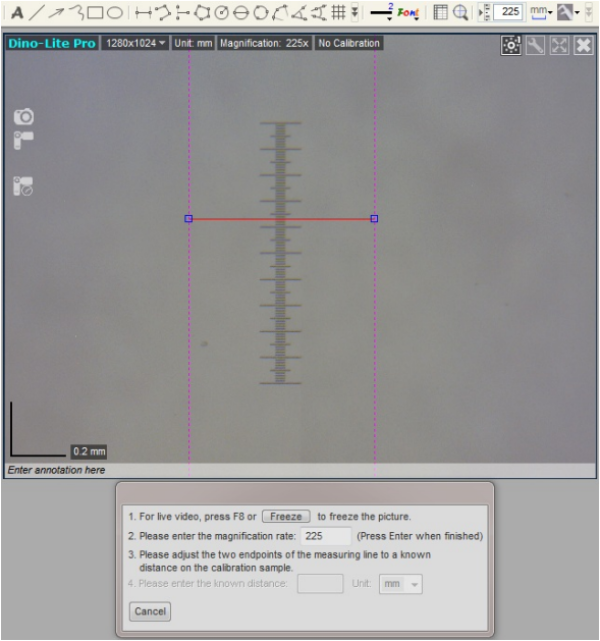Open the Unit mm dropdown in dialog
The height and width of the screenshot is (641, 600).
tap(401, 584)
